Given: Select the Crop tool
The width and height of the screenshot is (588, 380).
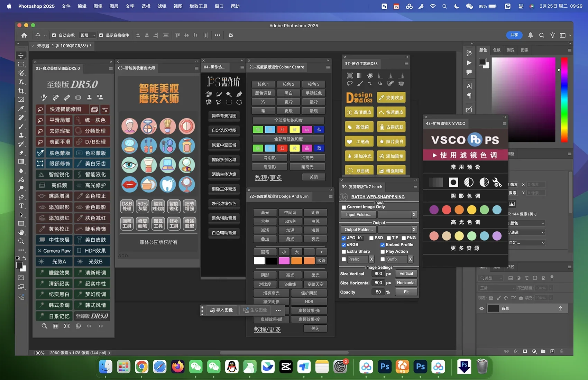Looking at the screenshot, I should click(x=21, y=91).
